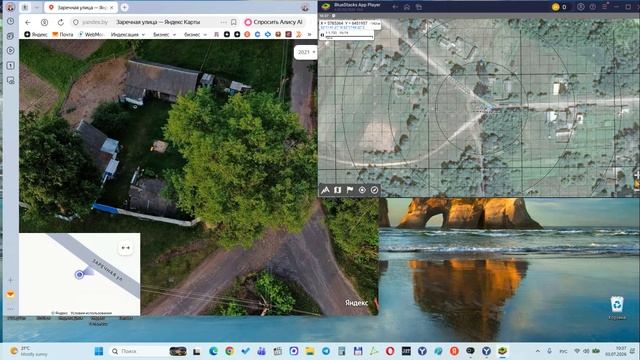Click the BlueStacks coin balance
Image resolution: width=640 pixels, height=360 pixels.
(x=559, y=7)
